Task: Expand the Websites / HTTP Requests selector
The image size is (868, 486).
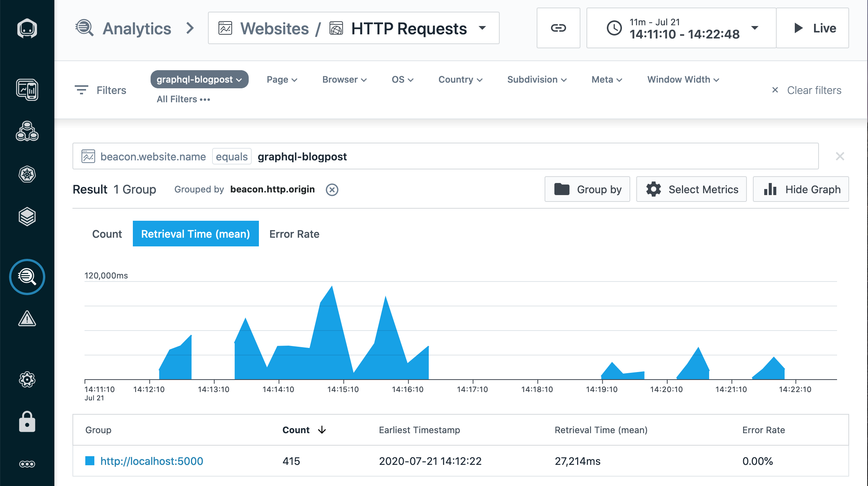Action: point(354,28)
